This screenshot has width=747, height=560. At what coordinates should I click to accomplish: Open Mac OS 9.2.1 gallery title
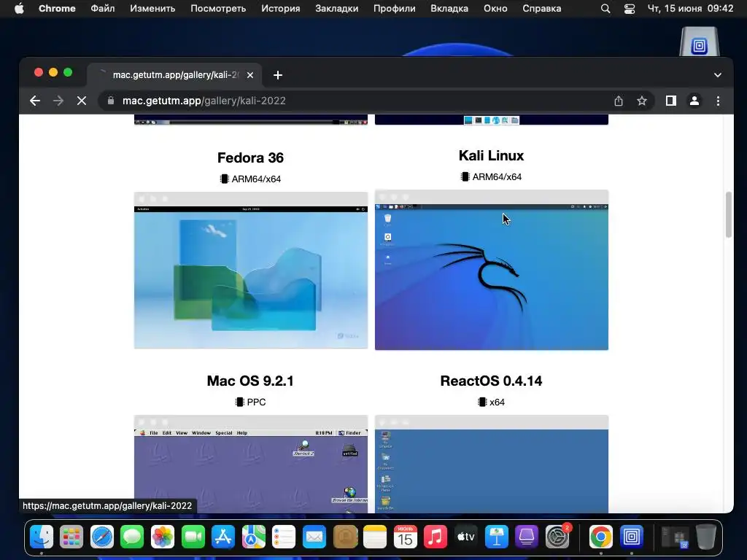[250, 381]
